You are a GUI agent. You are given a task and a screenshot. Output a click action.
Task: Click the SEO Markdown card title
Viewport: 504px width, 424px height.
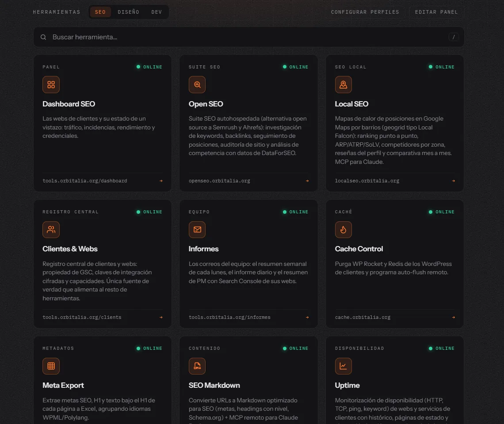tap(214, 386)
